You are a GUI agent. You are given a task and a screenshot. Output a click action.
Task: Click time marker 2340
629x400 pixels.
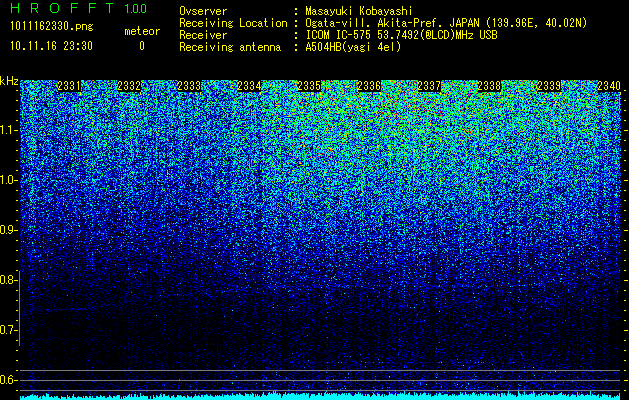(x=609, y=86)
